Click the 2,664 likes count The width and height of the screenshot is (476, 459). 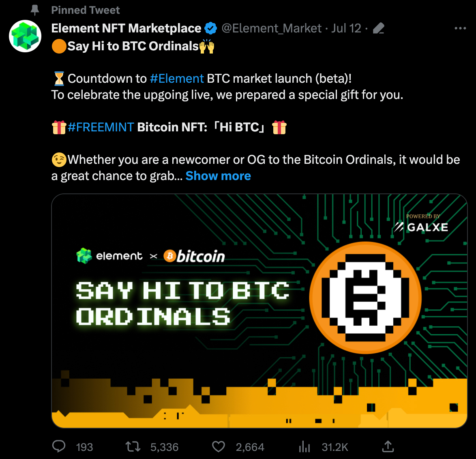point(250,447)
